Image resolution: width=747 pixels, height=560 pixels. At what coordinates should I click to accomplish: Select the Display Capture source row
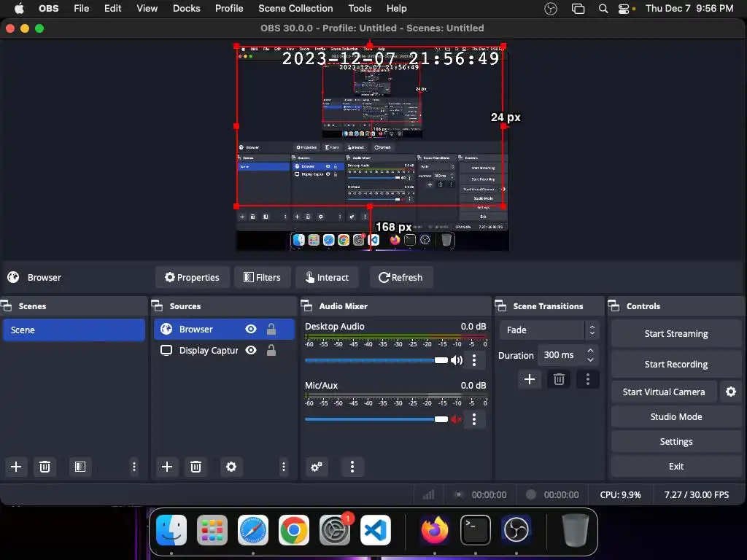[224, 351]
